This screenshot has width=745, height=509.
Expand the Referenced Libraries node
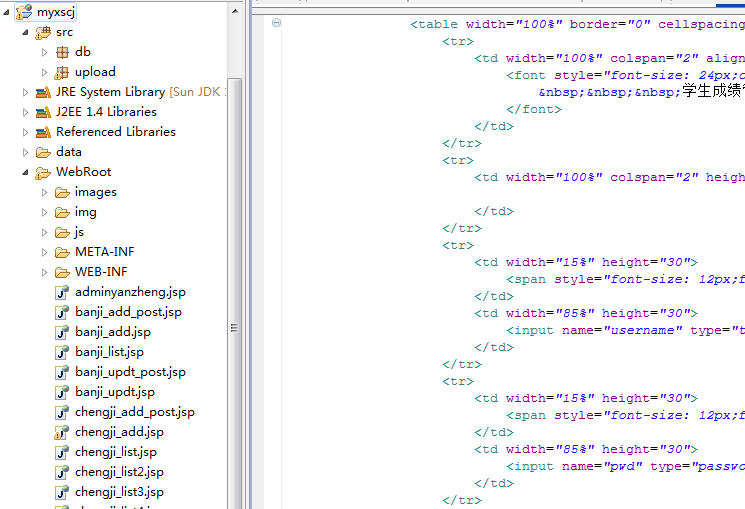pyautogui.click(x=25, y=132)
